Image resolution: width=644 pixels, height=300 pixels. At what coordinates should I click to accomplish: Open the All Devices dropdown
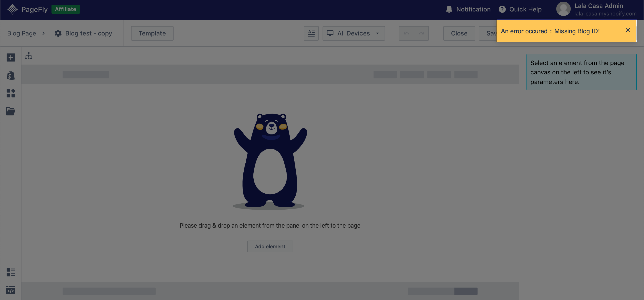pyautogui.click(x=353, y=33)
